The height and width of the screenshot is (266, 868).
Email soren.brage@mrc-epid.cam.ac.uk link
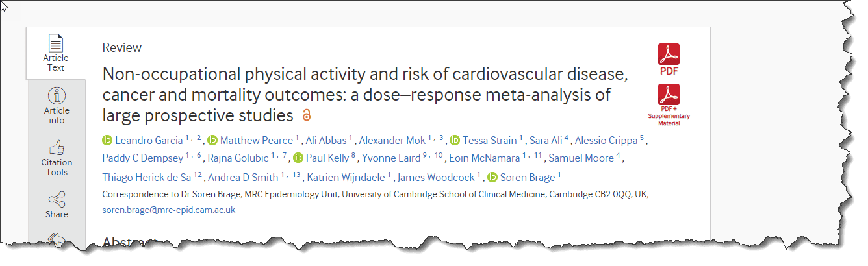click(x=169, y=210)
